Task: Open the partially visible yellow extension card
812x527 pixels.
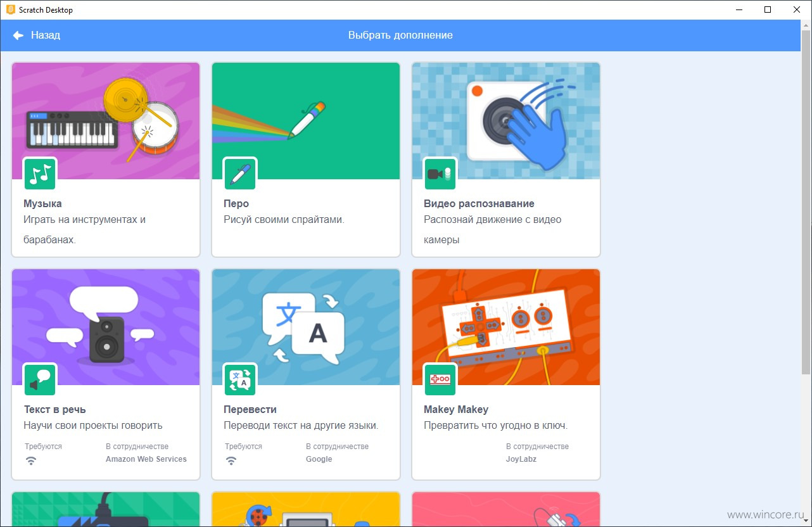Action: pyautogui.click(x=306, y=510)
